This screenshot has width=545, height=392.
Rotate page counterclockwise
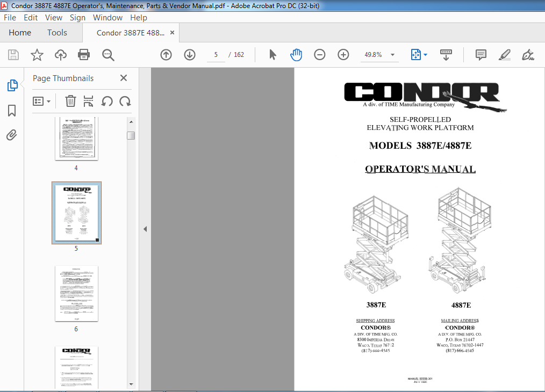coord(107,101)
